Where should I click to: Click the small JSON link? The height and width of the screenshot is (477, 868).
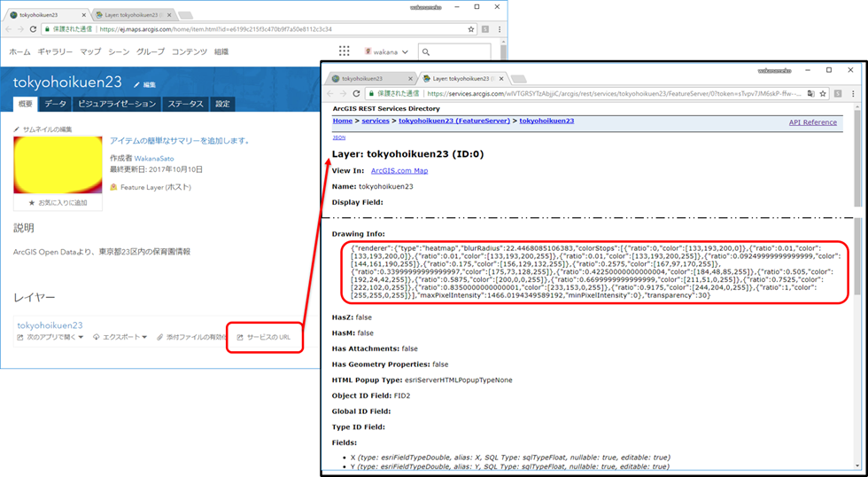pos(338,137)
